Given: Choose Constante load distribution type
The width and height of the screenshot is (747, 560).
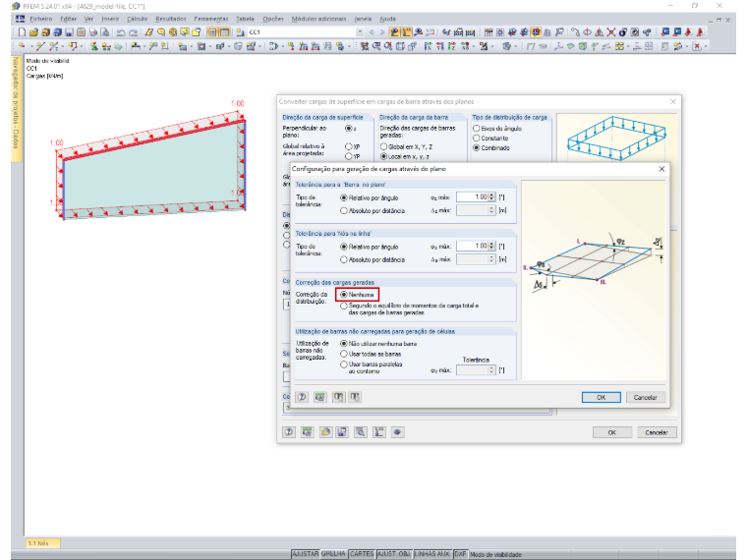Looking at the screenshot, I should [476, 139].
